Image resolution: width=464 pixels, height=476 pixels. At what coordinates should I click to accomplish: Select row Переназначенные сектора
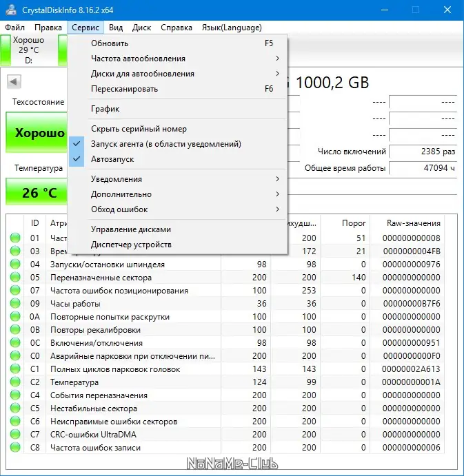coord(225,277)
